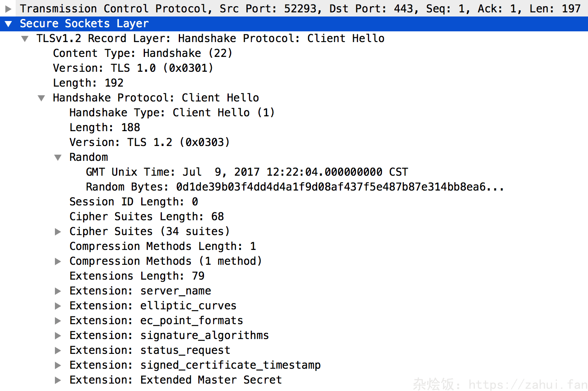588x391 pixels.
Task: Expand Cipher Suites (34 suites)
Action: click(58, 232)
